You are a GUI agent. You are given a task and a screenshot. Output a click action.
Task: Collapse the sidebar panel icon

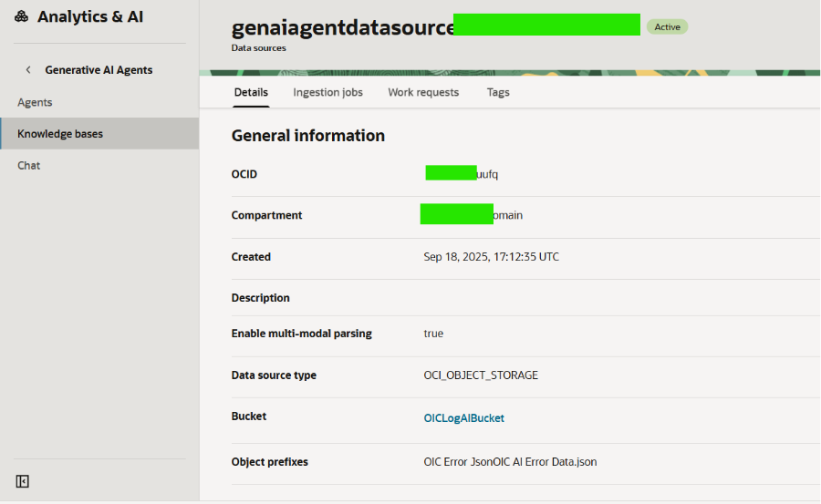tap(23, 481)
